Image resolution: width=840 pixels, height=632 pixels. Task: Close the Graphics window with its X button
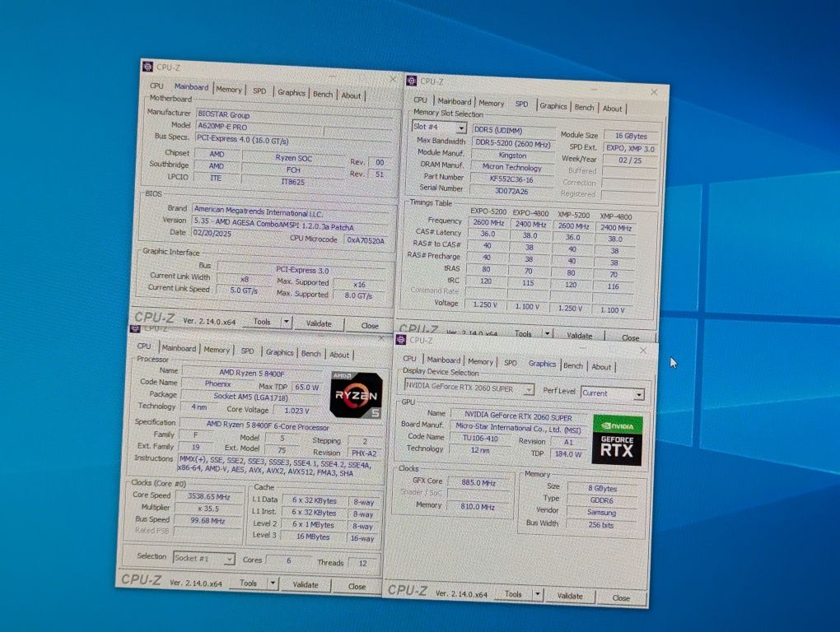point(643,350)
